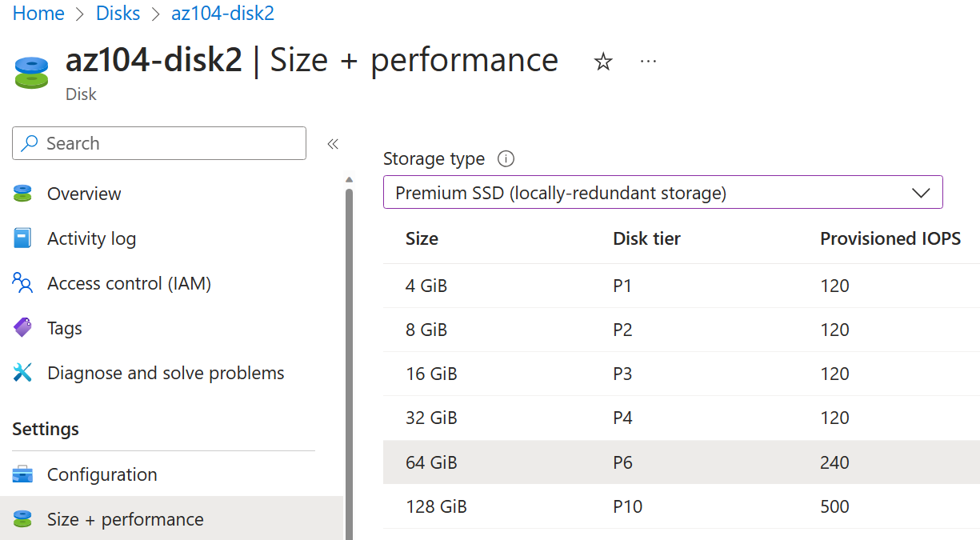Open the Size + performance menu item
980x540 pixels.
(125, 519)
